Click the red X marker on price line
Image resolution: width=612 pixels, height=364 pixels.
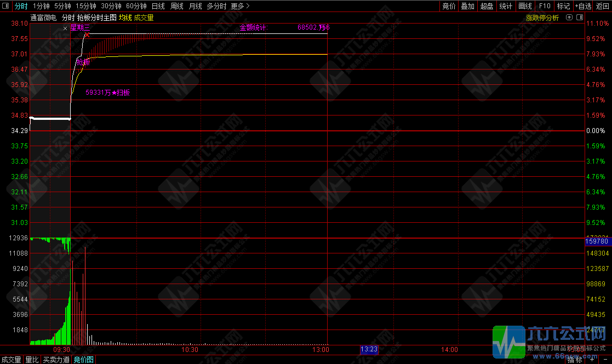(x=87, y=35)
